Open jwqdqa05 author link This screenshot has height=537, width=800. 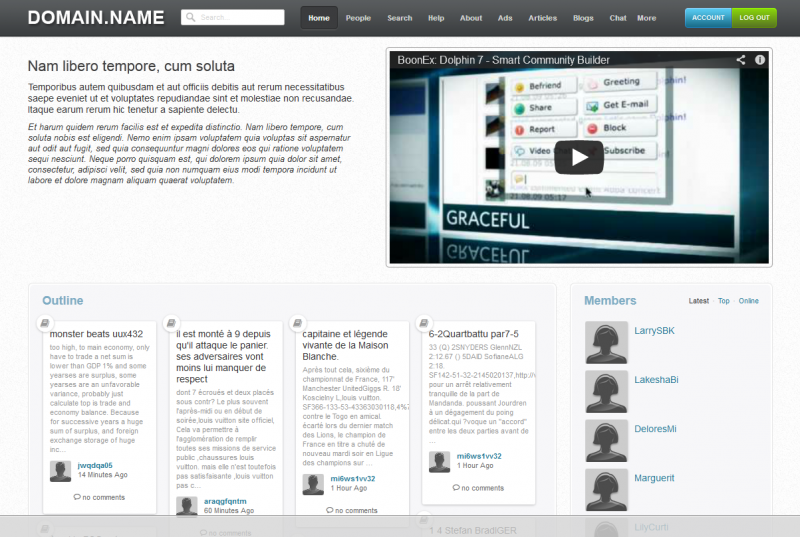coord(95,465)
